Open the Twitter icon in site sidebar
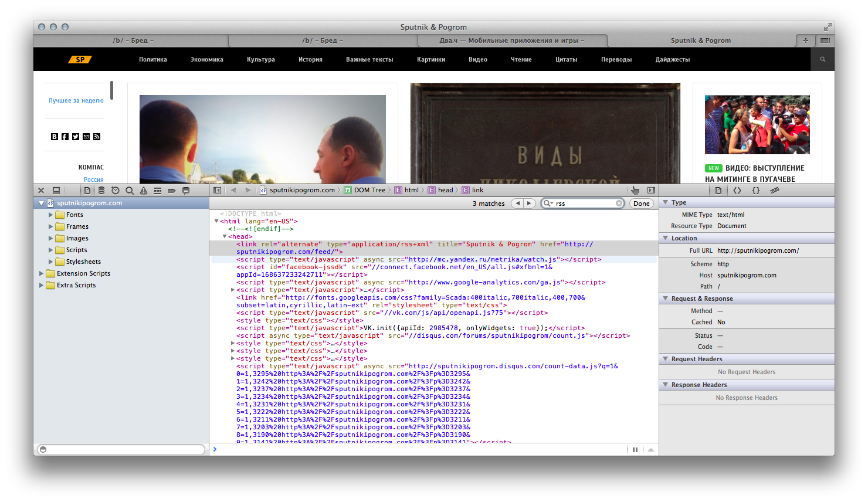Viewport: 868px width, 502px height. click(76, 137)
